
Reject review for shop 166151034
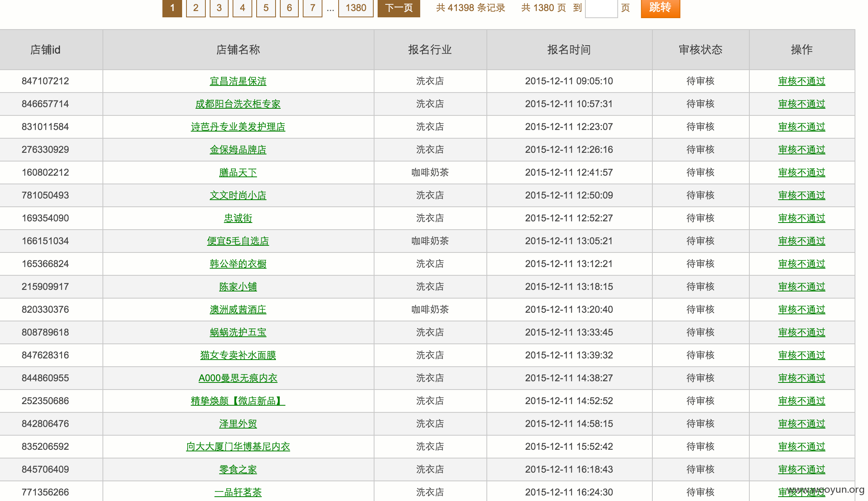802,241
